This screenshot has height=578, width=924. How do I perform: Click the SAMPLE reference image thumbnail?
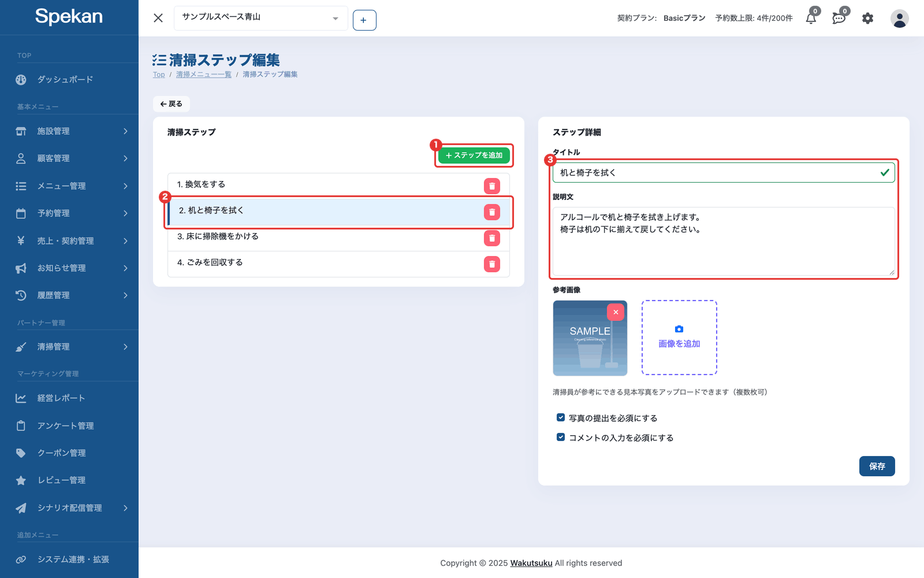590,338
